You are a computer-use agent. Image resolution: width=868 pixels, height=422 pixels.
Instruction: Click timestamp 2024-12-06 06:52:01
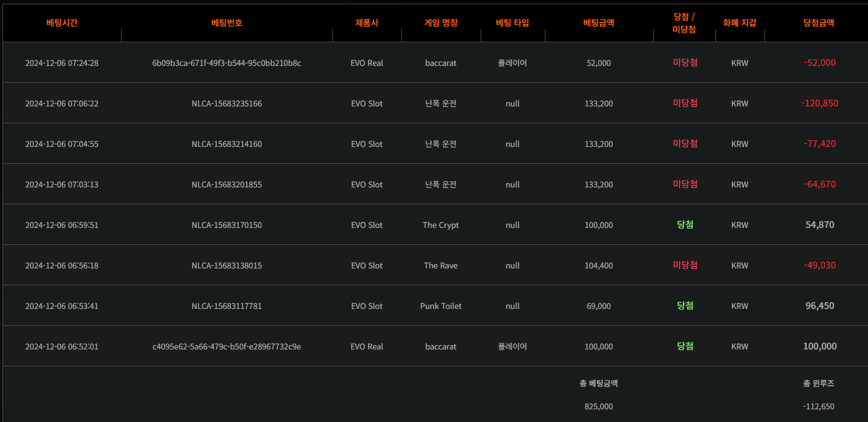(62, 346)
